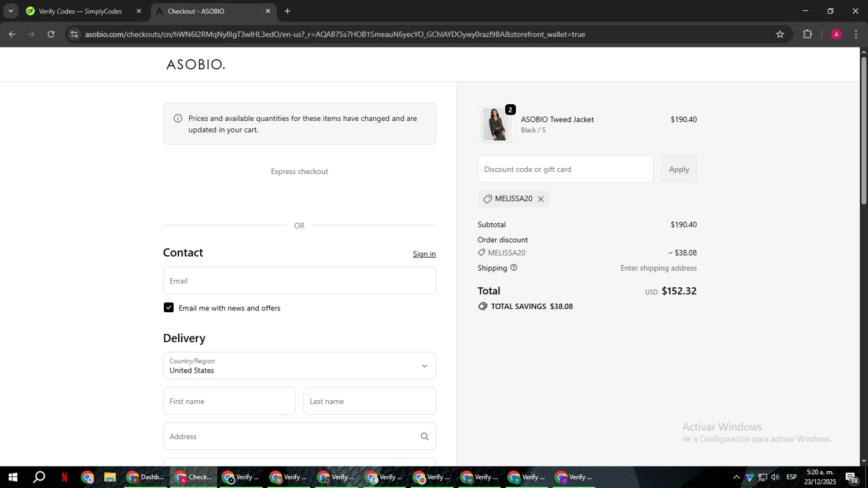Switch to the Dashboard Chrome window in taskbar
The width and height of the screenshot is (868, 488).
[x=146, y=478]
